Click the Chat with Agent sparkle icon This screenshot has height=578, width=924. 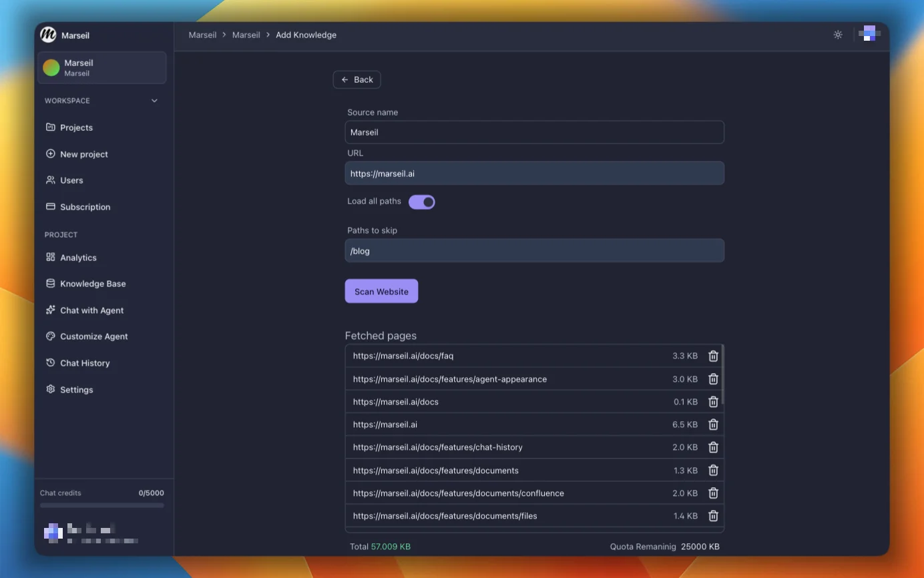tap(50, 310)
